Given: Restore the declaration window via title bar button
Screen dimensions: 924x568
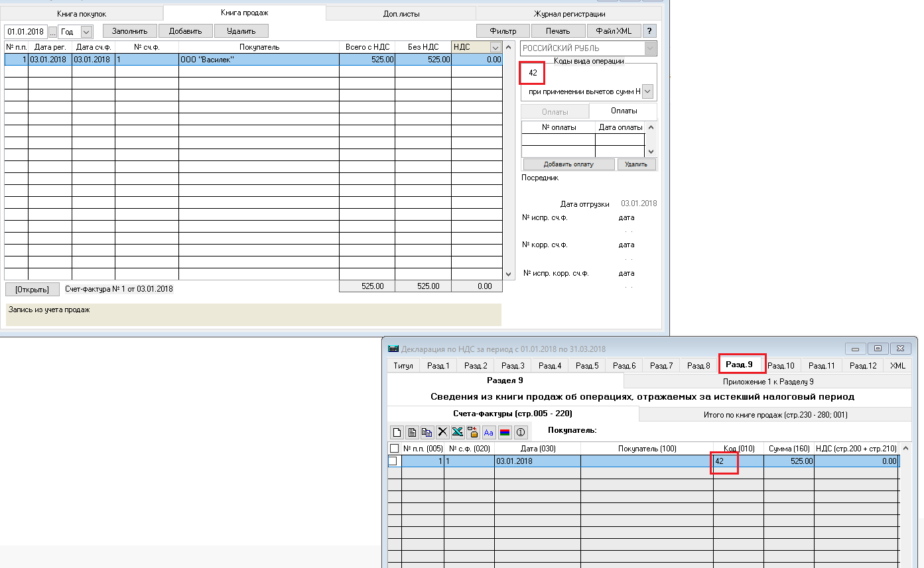Looking at the screenshot, I should pos(877,348).
